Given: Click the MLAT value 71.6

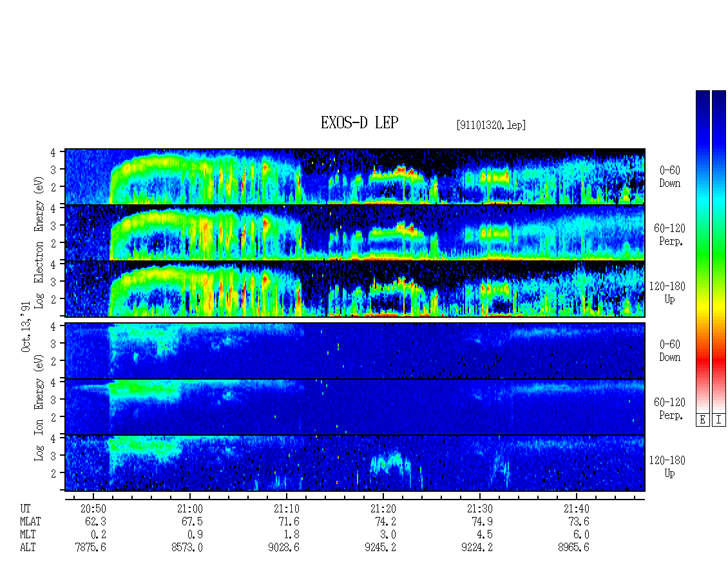Looking at the screenshot, I should (x=289, y=521).
